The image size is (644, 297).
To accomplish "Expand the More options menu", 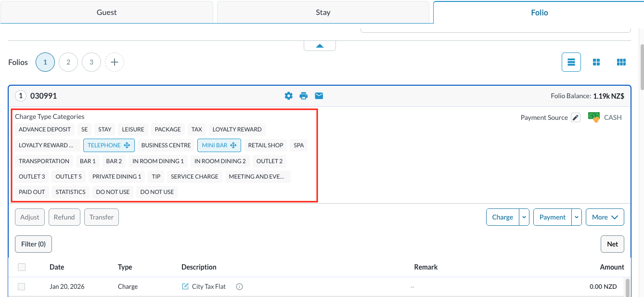I will pos(605,217).
